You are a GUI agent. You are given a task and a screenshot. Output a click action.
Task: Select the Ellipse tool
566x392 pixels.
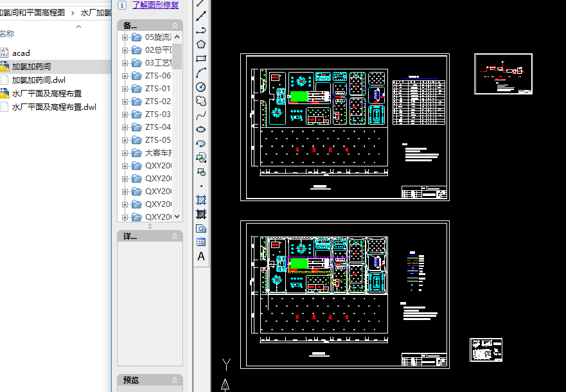tap(201, 129)
